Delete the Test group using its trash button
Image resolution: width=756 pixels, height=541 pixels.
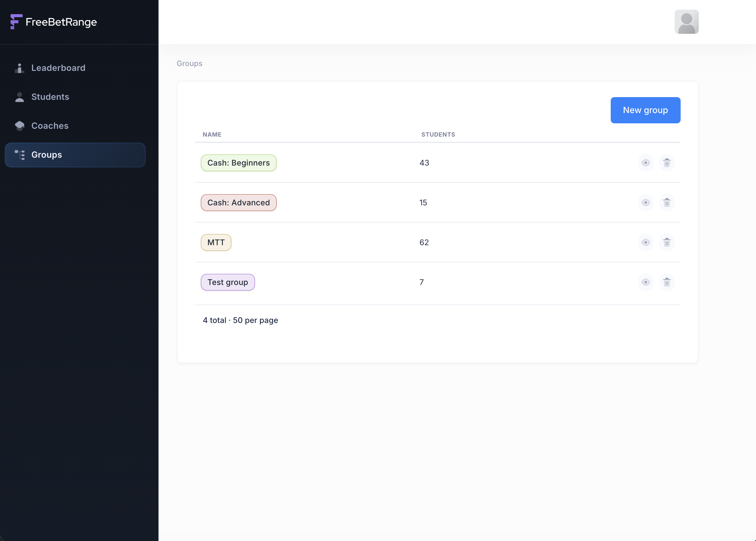point(667,282)
